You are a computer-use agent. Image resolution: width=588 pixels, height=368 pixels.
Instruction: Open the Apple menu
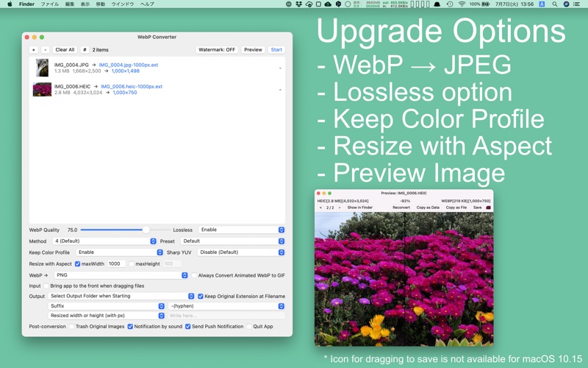[10, 4]
